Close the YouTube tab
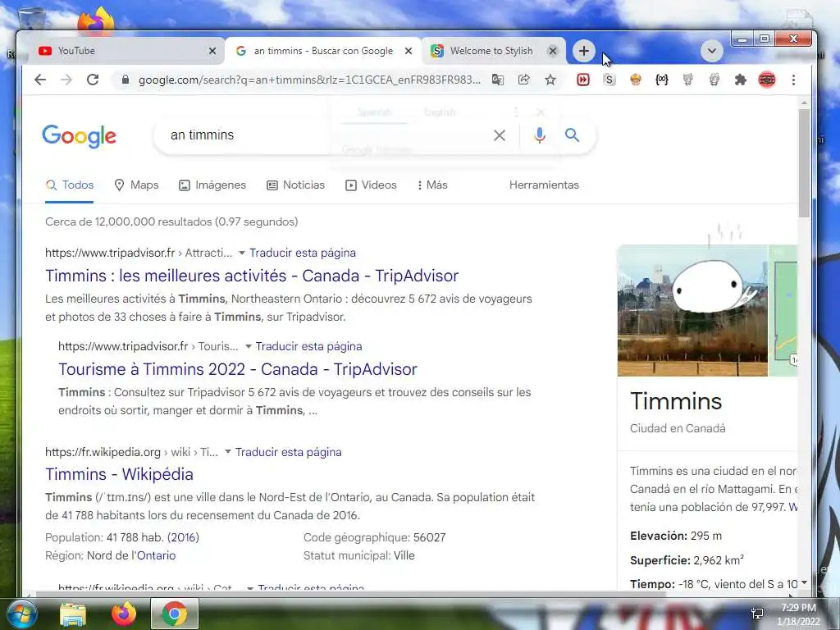Image resolution: width=840 pixels, height=630 pixels. [x=212, y=51]
